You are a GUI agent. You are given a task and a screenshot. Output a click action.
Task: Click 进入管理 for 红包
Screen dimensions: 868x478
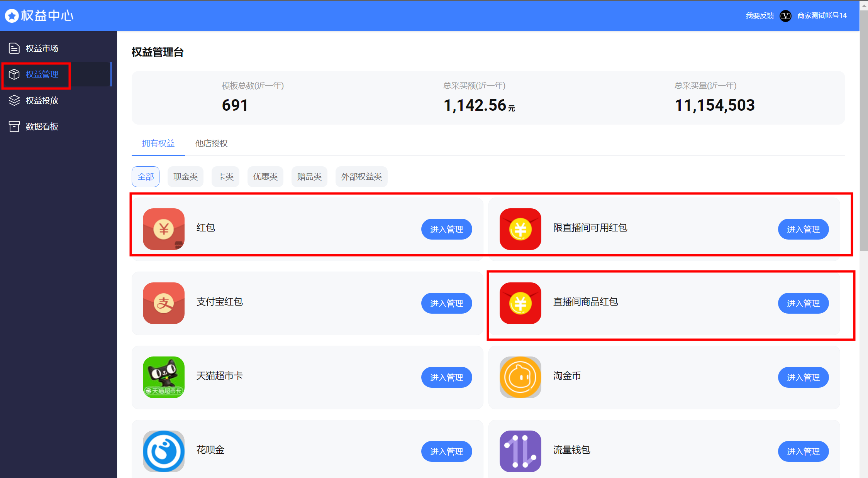(x=447, y=229)
